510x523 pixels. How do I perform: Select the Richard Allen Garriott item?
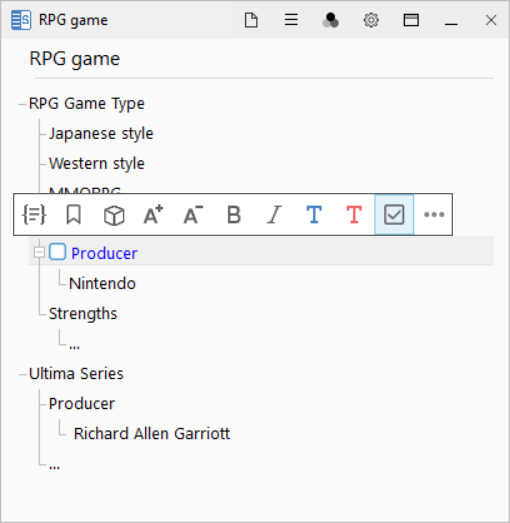click(152, 434)
